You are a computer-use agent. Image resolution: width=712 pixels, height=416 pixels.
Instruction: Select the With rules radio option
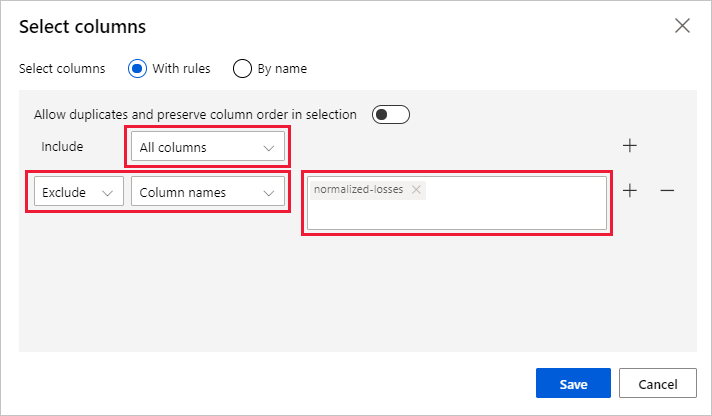(x=137, y=69)
